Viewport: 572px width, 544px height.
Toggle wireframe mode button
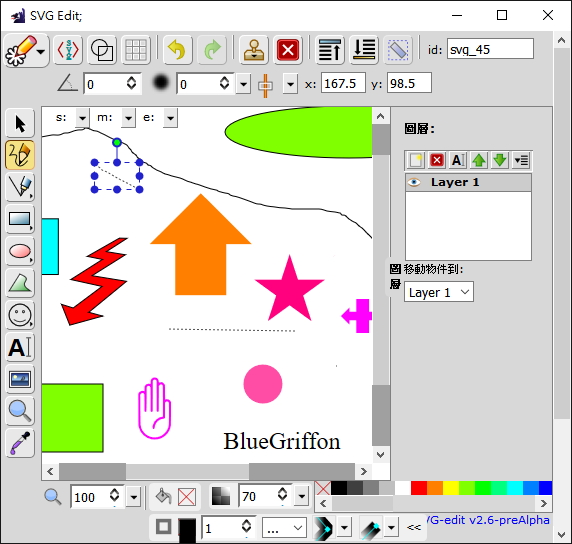(x=102, y=50)
